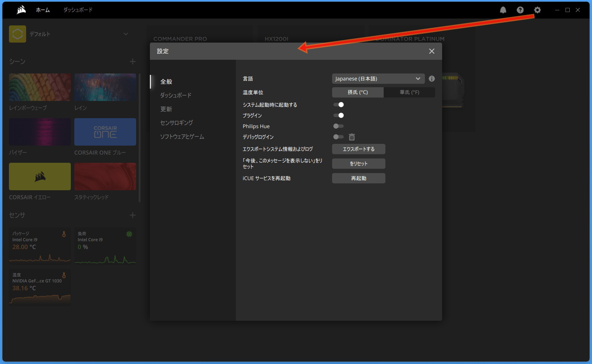This screenshot has width=592, height=364.
Task: Open the Japanese (日本語) language dropdown
Action: click(378, 79)
